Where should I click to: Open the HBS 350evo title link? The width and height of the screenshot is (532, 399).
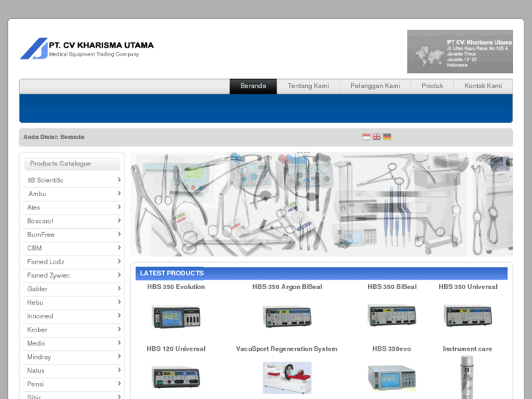391,348
